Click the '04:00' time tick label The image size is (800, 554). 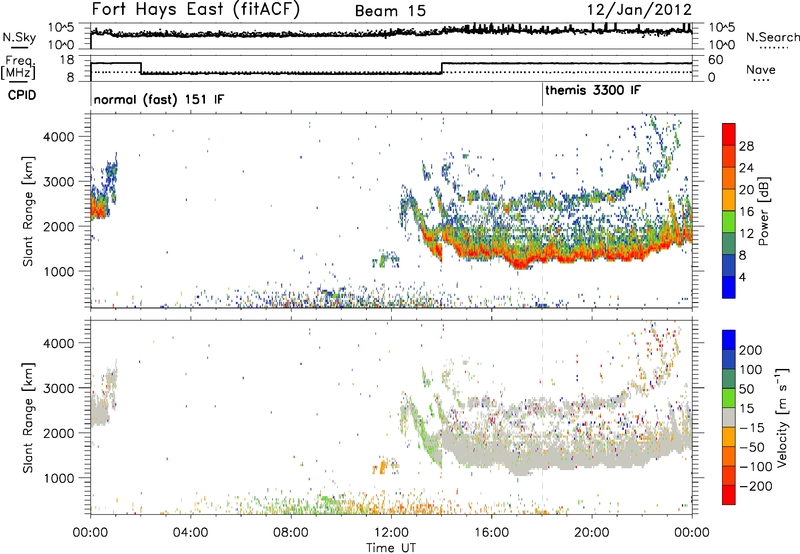tap(190, 533)
